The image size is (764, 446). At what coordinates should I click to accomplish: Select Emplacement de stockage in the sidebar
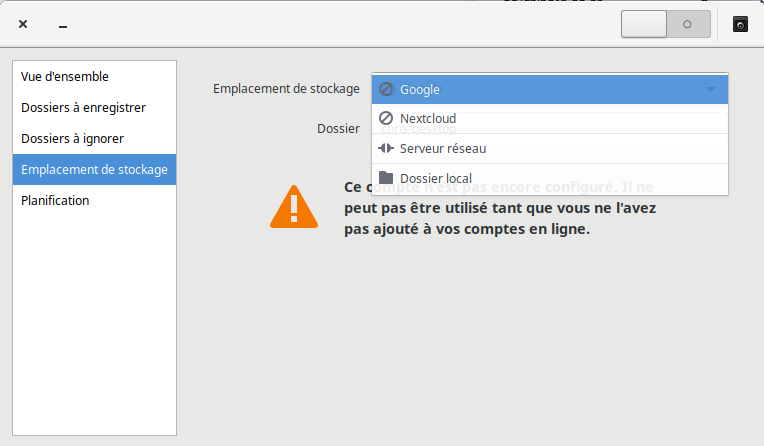94,169
